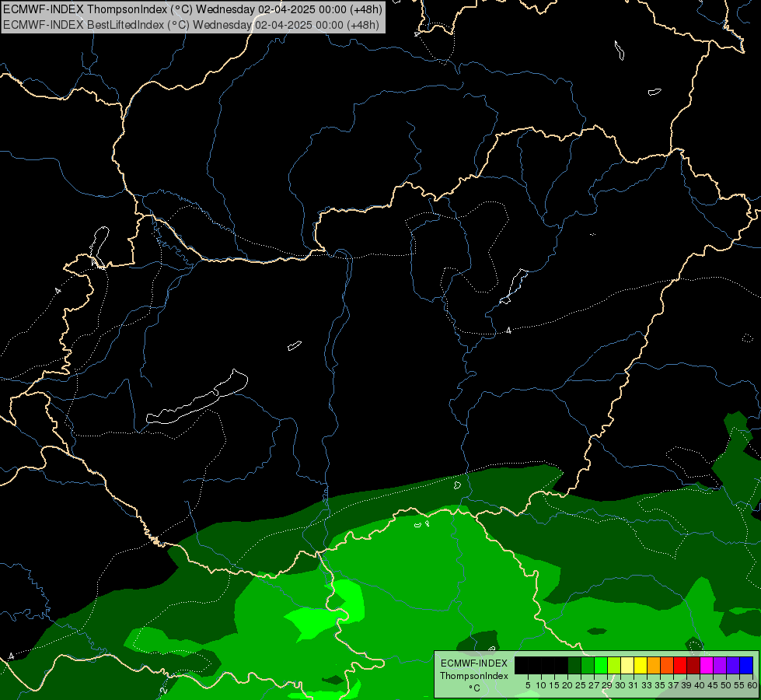
Task: Click the legend tick label 55
Action: coord(739,685)
